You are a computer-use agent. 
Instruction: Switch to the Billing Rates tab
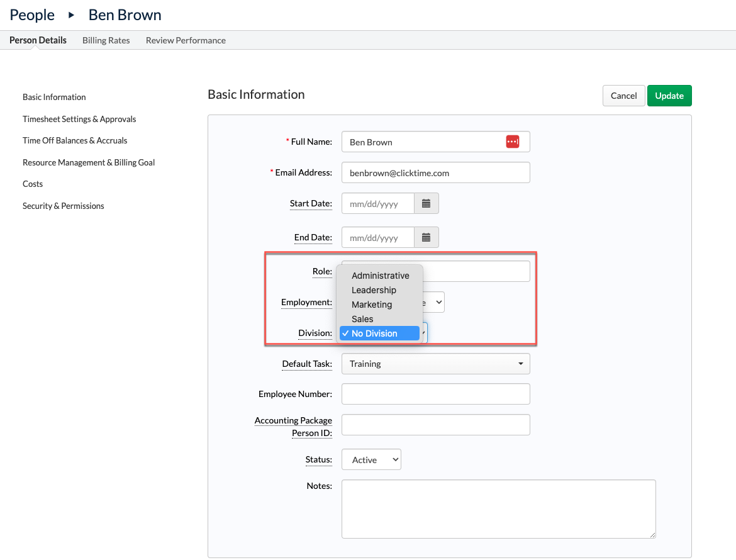[x=106, y=40]
